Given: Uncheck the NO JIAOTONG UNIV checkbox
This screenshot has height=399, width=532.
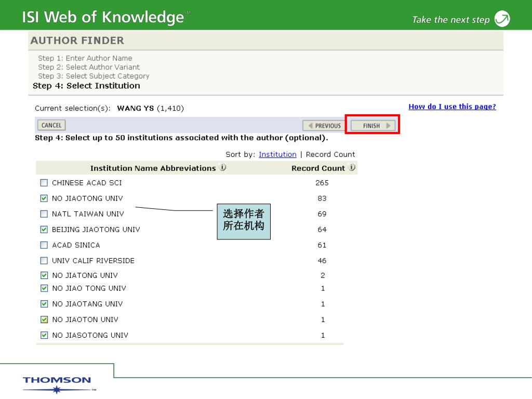Looking at the screenshot, I should pyautogui.click(x=44, y=198).
